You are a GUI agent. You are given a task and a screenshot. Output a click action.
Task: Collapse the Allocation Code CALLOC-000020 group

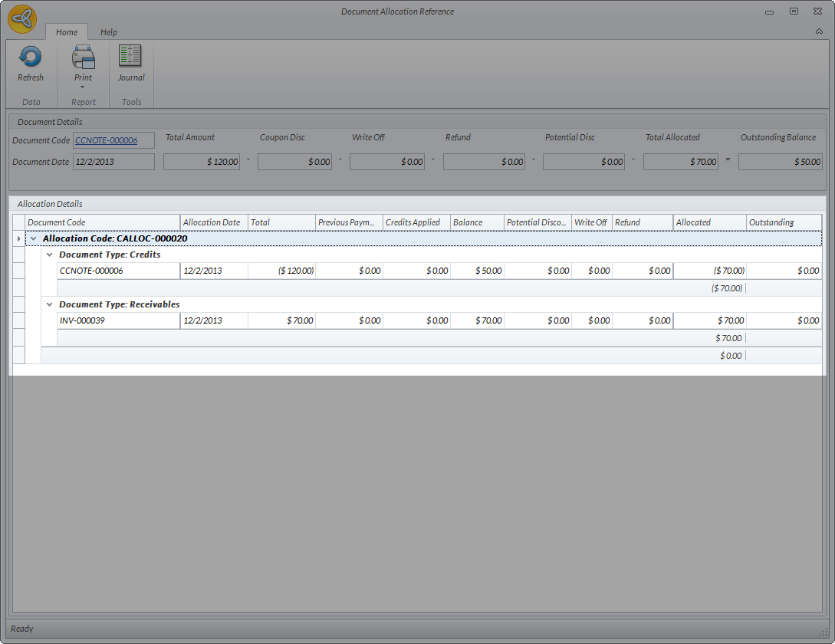[33, 238]
